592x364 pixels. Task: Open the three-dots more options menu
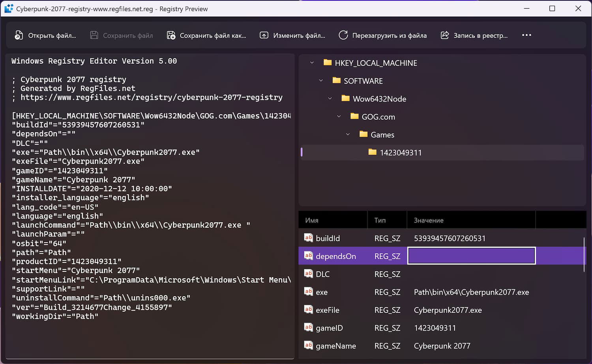(526, 35)
